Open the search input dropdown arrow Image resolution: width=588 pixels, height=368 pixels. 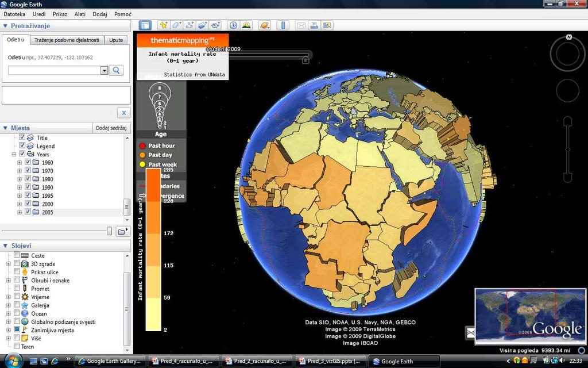105,71
